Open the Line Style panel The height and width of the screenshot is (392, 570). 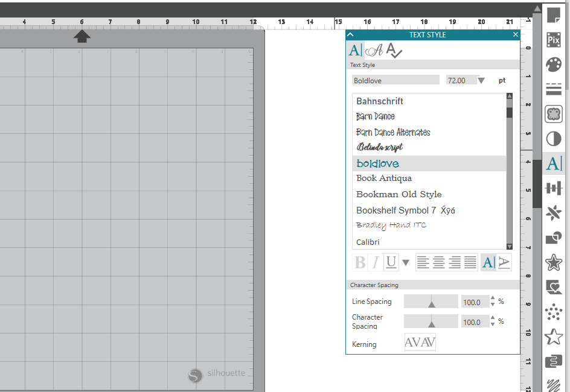(554, 89)
